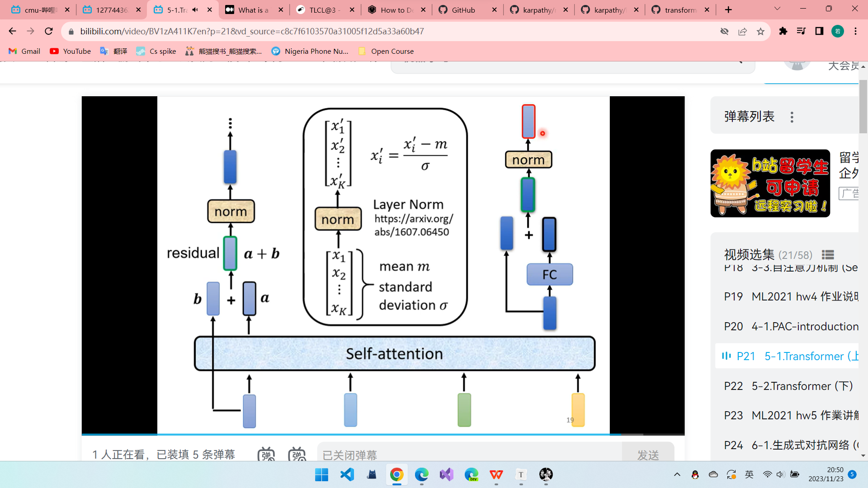Show hidden system tray icons chevron
Viewport: 868px width, 488px height.
pyautogui.click(x=677, y=474)
